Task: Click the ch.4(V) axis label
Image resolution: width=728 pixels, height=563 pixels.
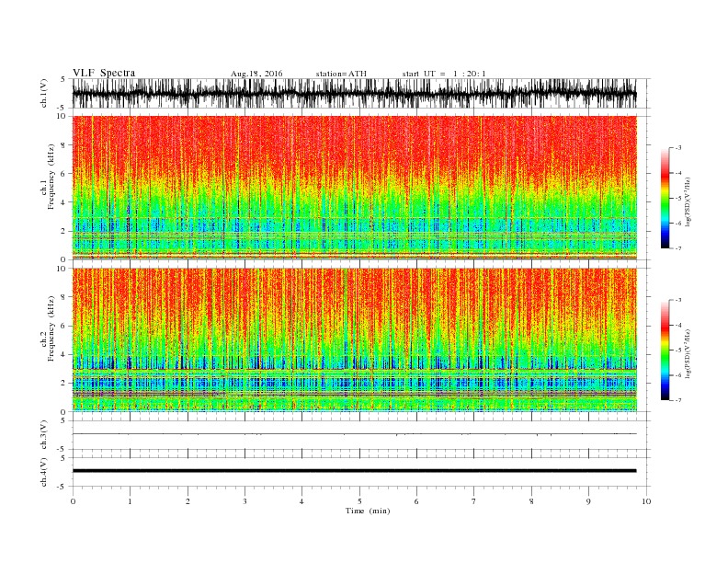Action: (44, 472)
